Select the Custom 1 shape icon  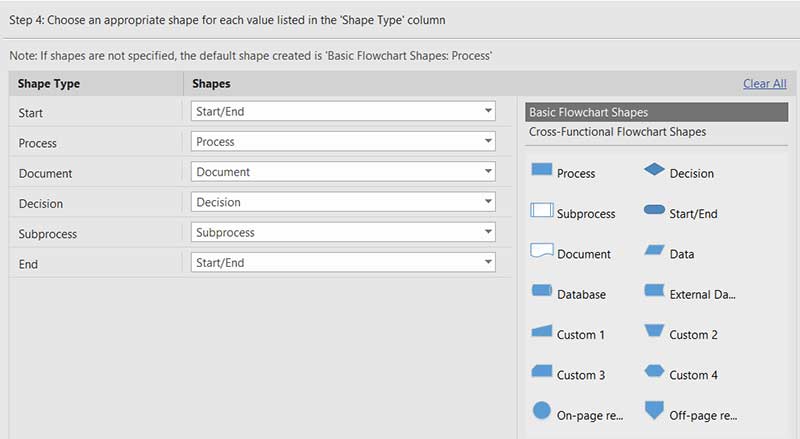541,332
